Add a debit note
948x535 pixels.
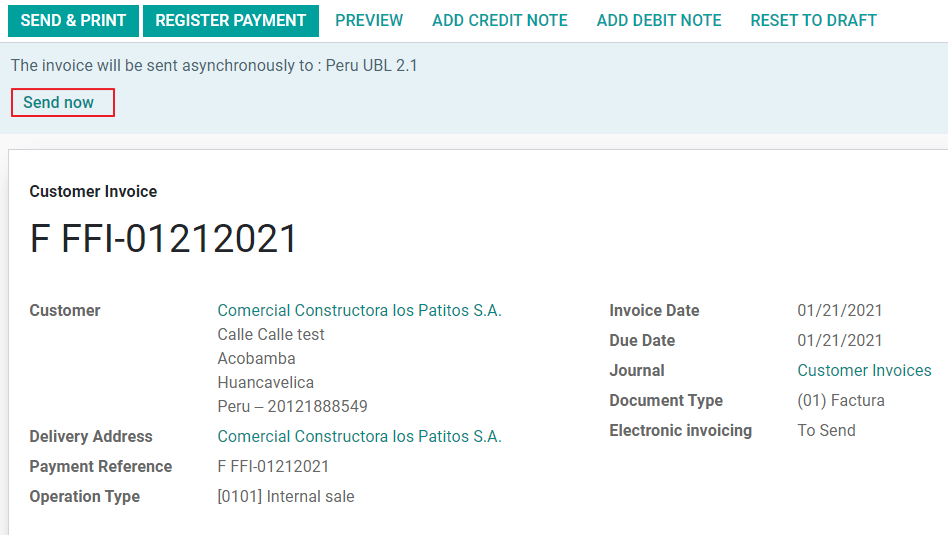coord(658,20)
